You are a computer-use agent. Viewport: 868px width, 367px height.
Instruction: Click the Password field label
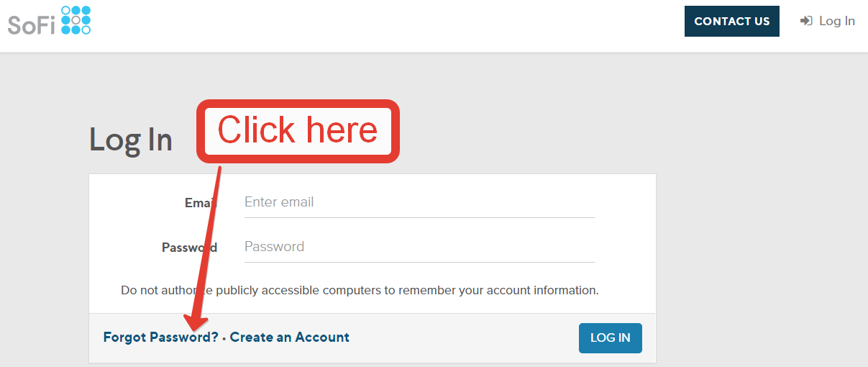click(x=189, y=248)
